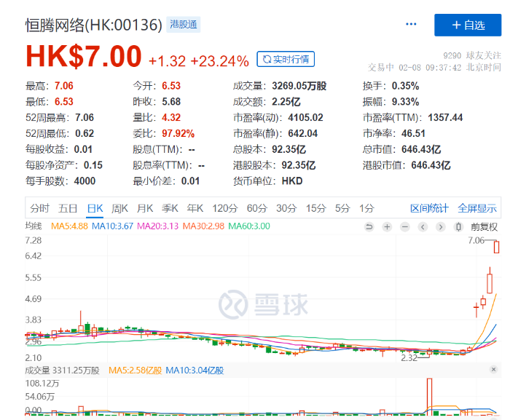Click the 量比 4.32 value
The width and height of the screenshot is (510, 420).
[x=171, y=118]
